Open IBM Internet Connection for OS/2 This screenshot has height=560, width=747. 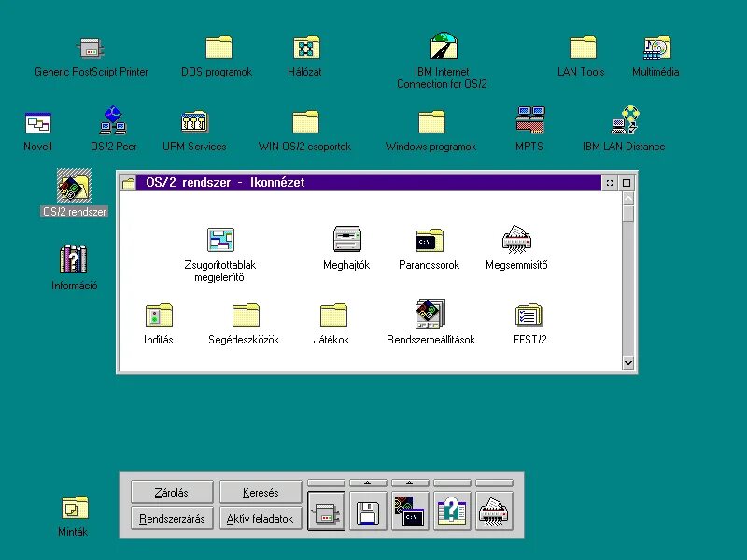coord(444,46)
